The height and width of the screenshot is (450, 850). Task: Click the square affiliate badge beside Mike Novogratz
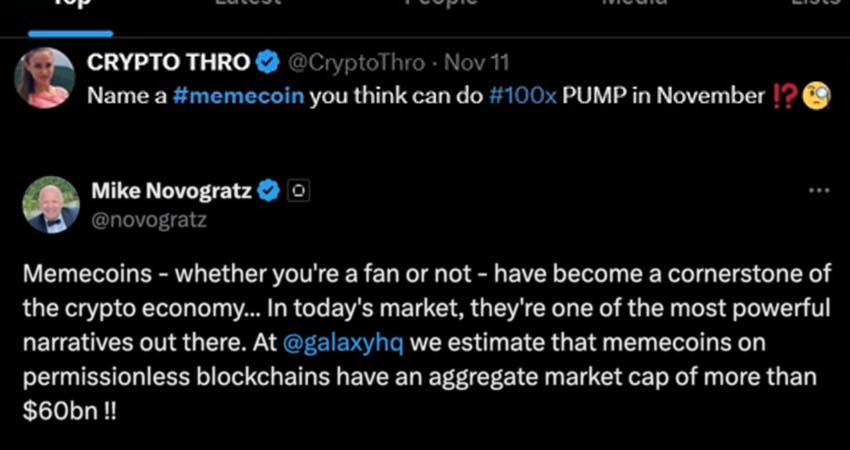(297, 190)
